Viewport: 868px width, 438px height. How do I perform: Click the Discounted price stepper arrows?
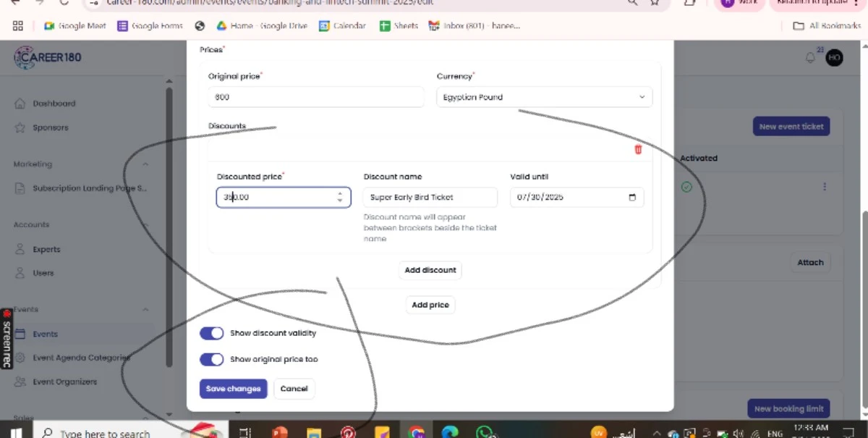pyautogui.click(x=339, y=197)
